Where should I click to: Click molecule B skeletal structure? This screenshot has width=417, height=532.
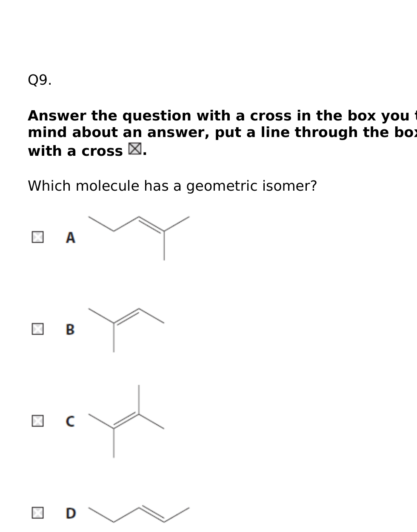pos(126,330)
